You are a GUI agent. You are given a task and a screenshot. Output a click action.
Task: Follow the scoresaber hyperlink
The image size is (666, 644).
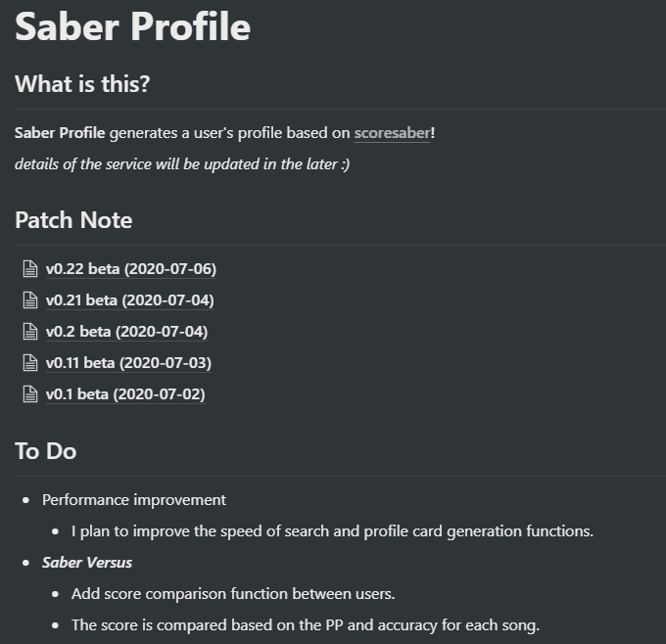tap(392, 133)
